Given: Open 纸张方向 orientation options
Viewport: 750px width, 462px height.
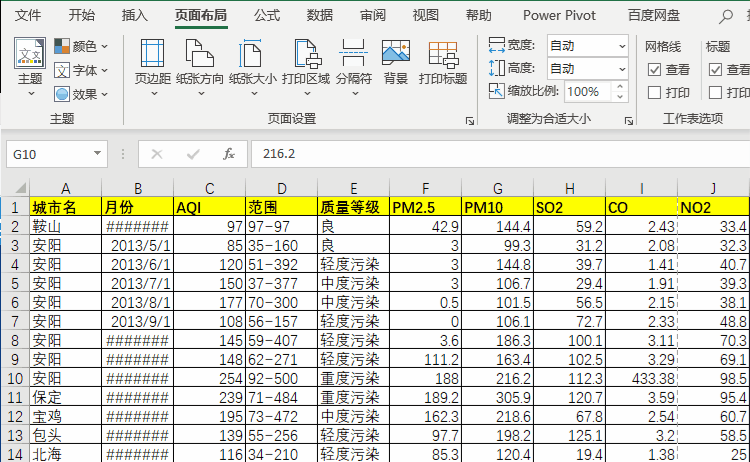Looking at the screenshot, I should click(199, 60).
